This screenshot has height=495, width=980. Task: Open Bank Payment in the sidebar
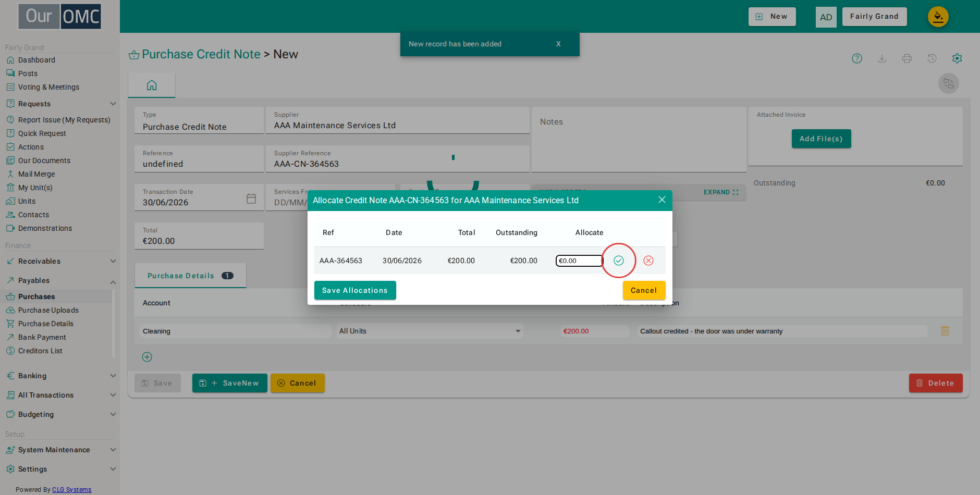[x=42, y=337]
